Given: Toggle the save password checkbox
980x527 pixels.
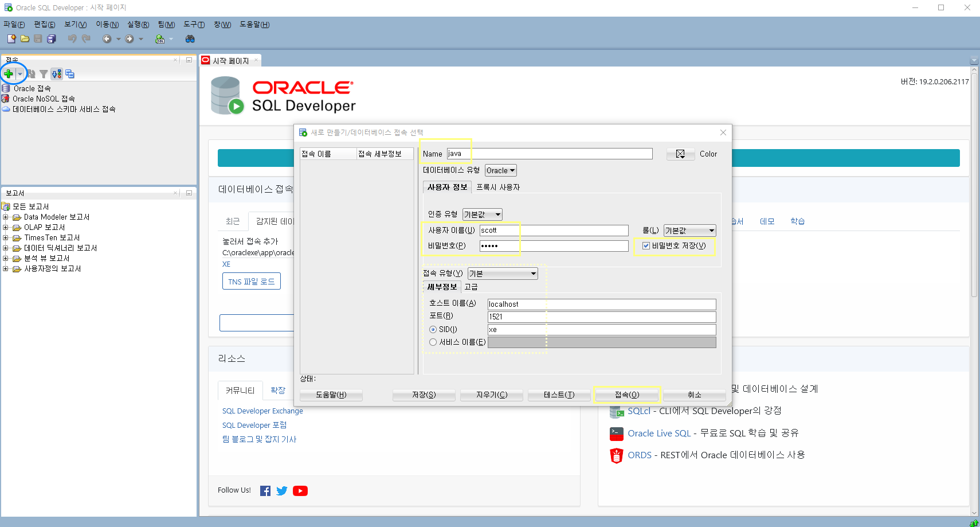Looking at the screenshot, I should [x=646, y=245].
